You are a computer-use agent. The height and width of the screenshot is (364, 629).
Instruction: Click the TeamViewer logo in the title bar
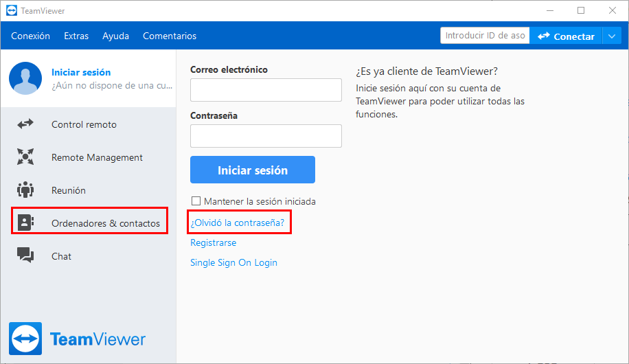12,10
